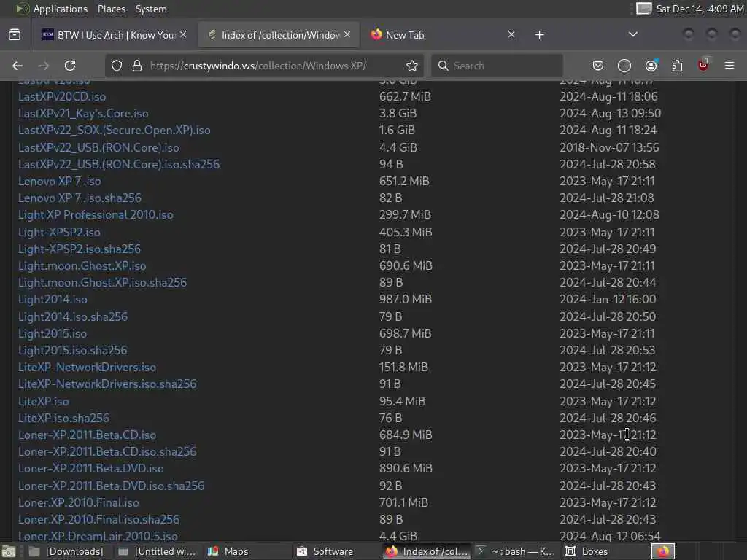Download LastXPv20CD.iso
Image resolution: width=747 pixels, height=560 pixels.
(62, 97)
